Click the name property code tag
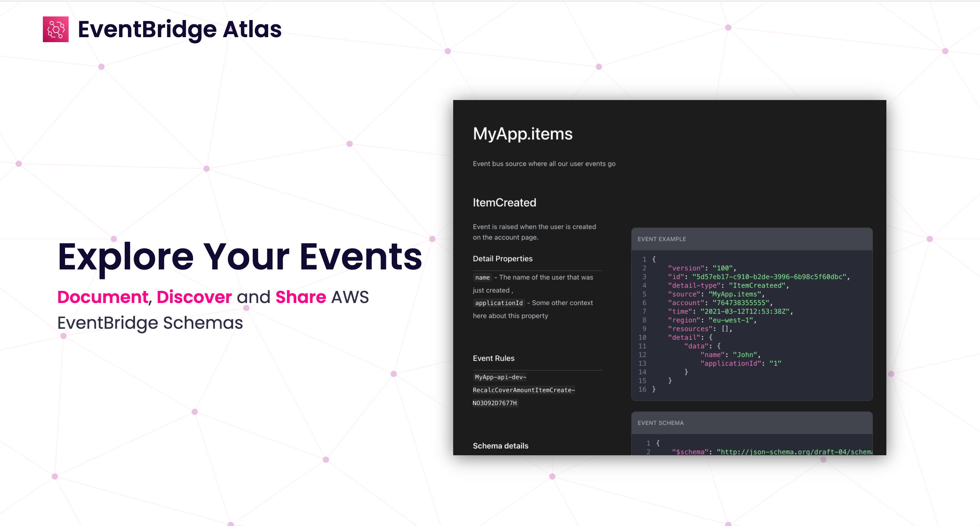980x526 pixels. pyautogui.click(x=482, y=278)
